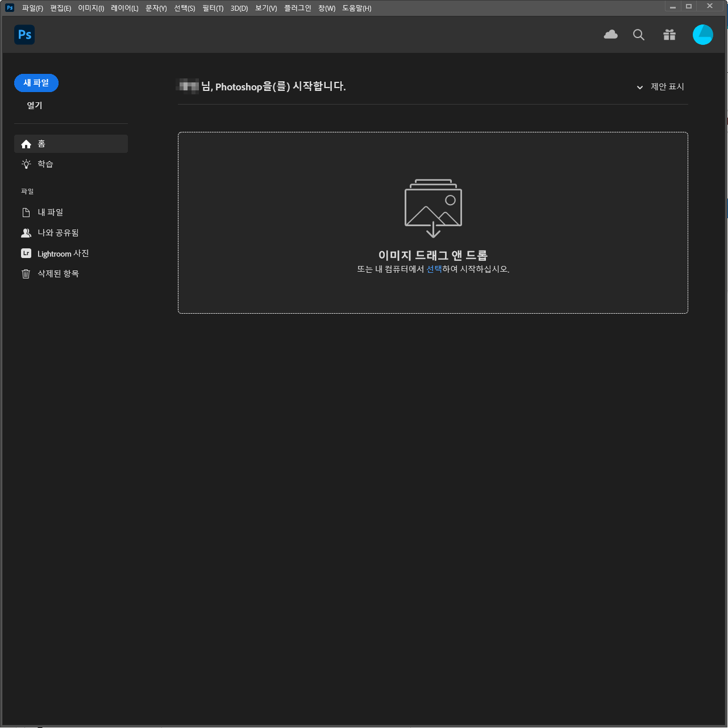This screenshot has width=728, height=728.
Task: Open the 편집(E) menu
Action: coord(61,8)
